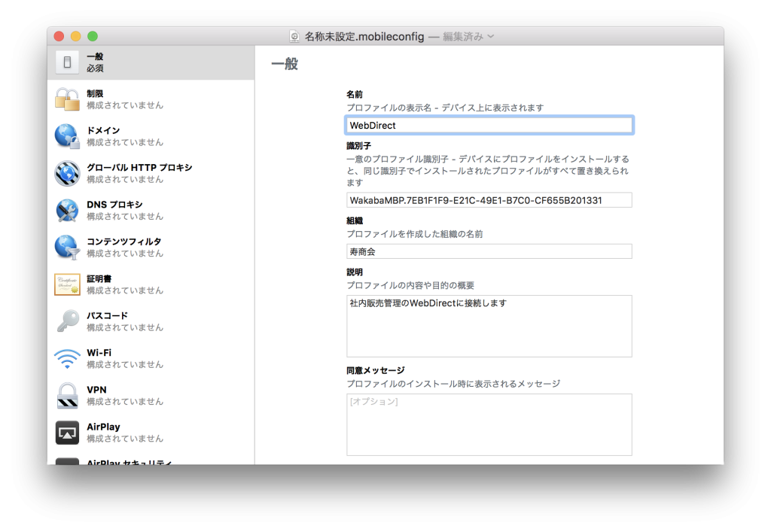Viewport: 771px width, 532px height.
Task: Click the 説明 description text area
Action: tap(489, 325)
